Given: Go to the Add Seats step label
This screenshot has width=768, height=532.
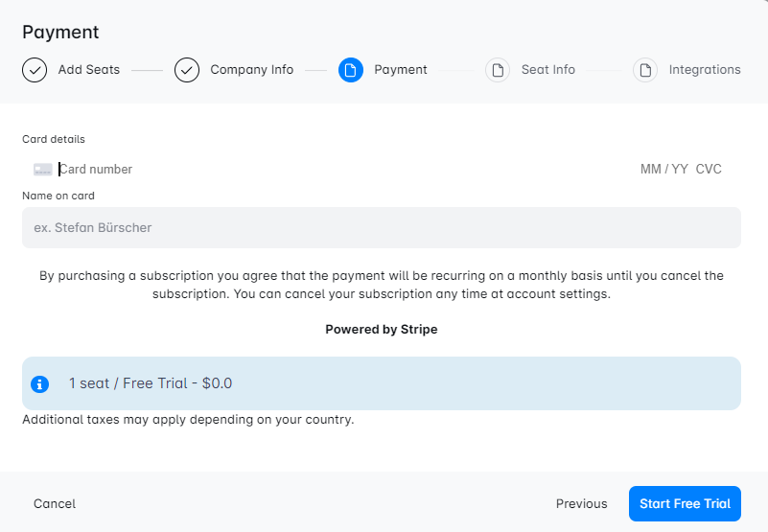Looking at the screenshot, I should coord(89,70).
